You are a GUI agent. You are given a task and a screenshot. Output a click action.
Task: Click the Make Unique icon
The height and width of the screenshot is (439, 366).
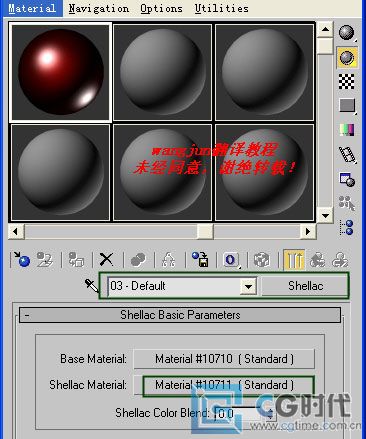169,260
